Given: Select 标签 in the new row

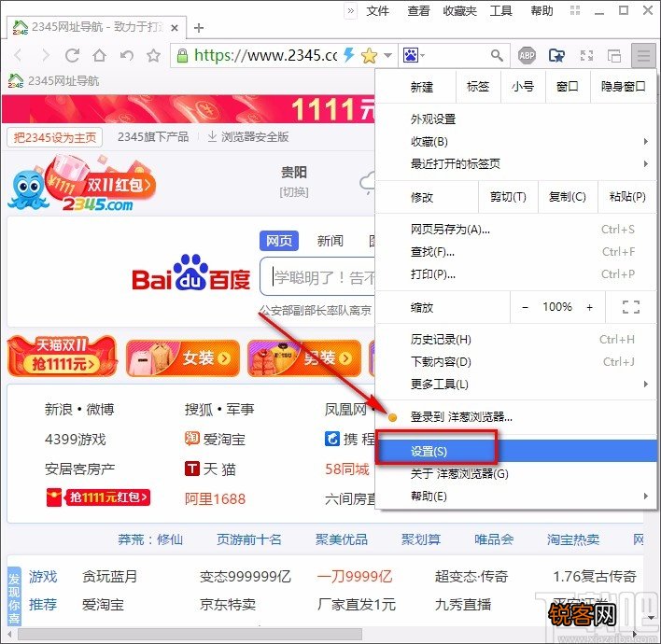Looking at the screenshot, I should click(478, 87).
